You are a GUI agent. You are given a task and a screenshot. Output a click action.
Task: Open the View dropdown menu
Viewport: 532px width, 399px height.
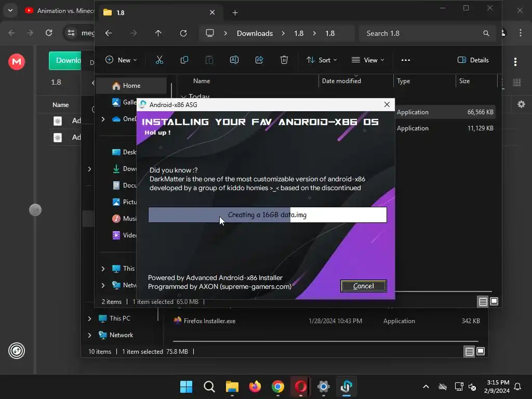pos(368,60)
